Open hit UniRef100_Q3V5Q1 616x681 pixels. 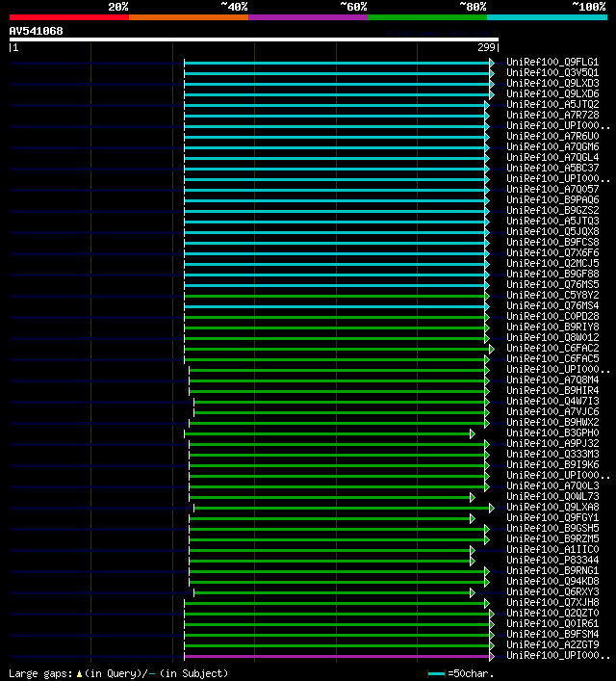coord(552,72)
